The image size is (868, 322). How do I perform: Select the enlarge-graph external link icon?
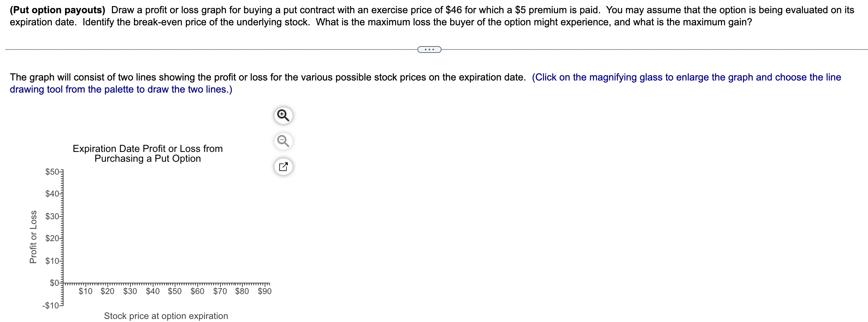click(283, 166)
